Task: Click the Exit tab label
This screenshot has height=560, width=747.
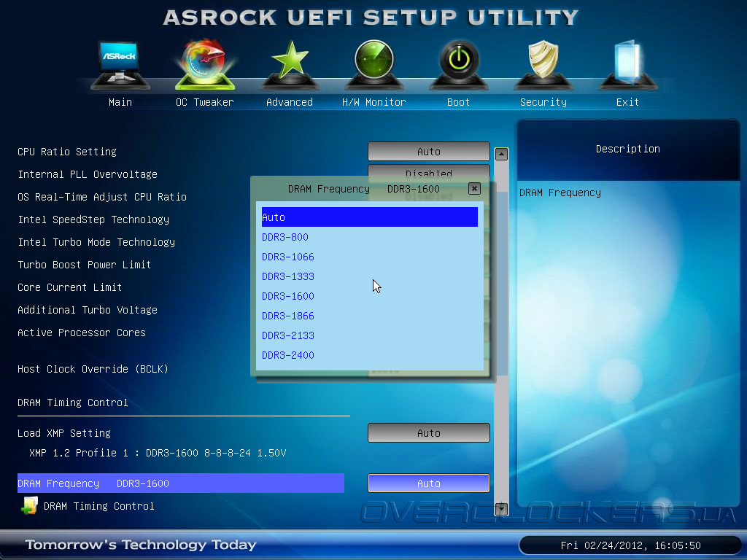Action: (627, 102)
